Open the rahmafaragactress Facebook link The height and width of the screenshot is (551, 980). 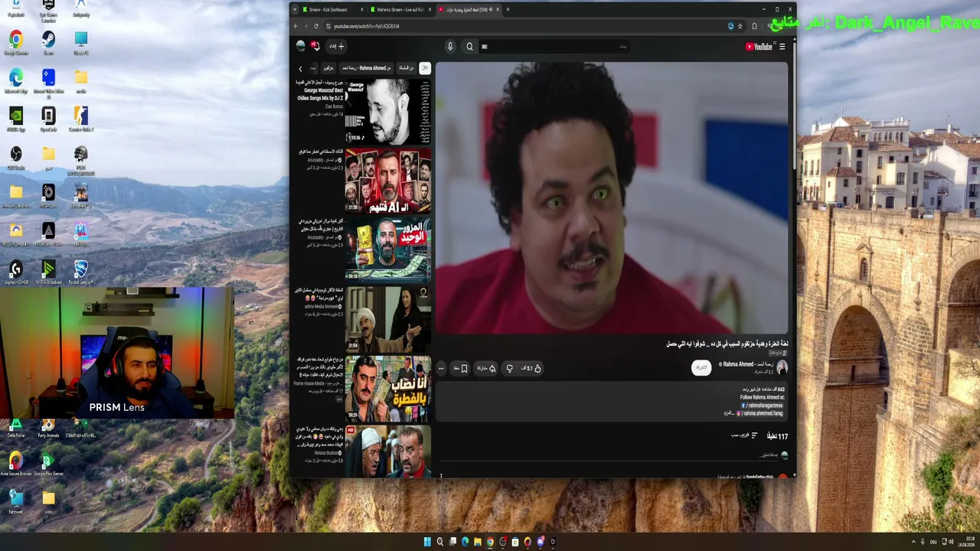(762, 406)
